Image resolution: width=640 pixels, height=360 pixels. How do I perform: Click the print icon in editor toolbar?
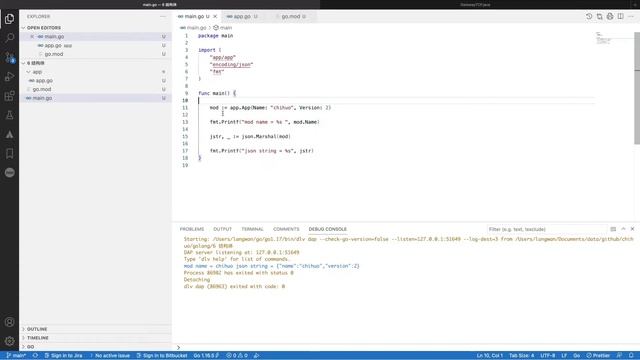(610, 16)
